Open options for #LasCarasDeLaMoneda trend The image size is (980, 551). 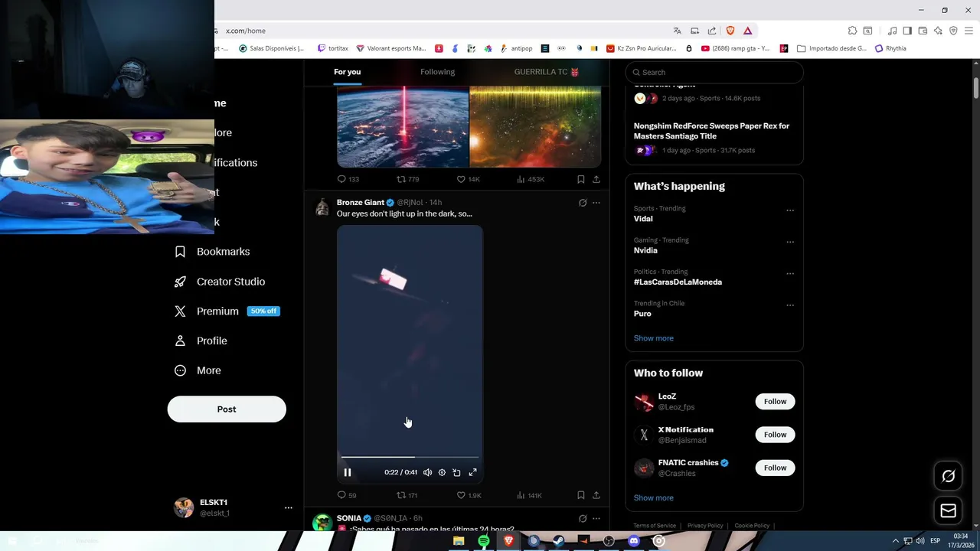pyautogui.click(x=790, y=273)
